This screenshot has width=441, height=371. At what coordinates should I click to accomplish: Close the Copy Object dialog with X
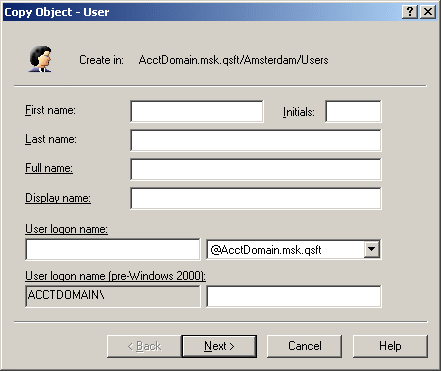[428, 12]
